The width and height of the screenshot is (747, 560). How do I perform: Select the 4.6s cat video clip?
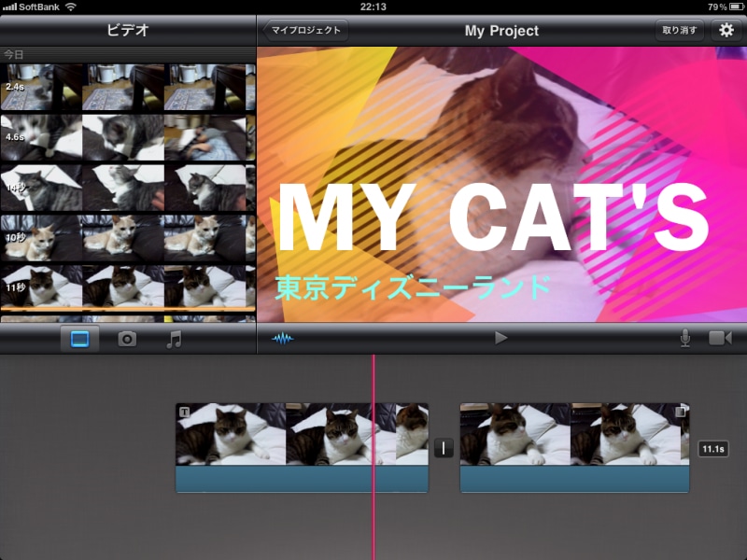pos(126,138)
